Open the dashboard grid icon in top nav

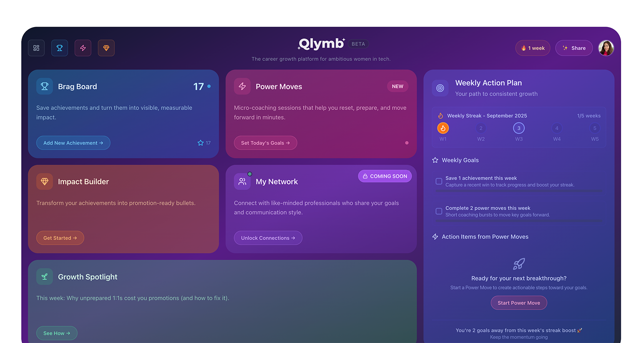36,48
